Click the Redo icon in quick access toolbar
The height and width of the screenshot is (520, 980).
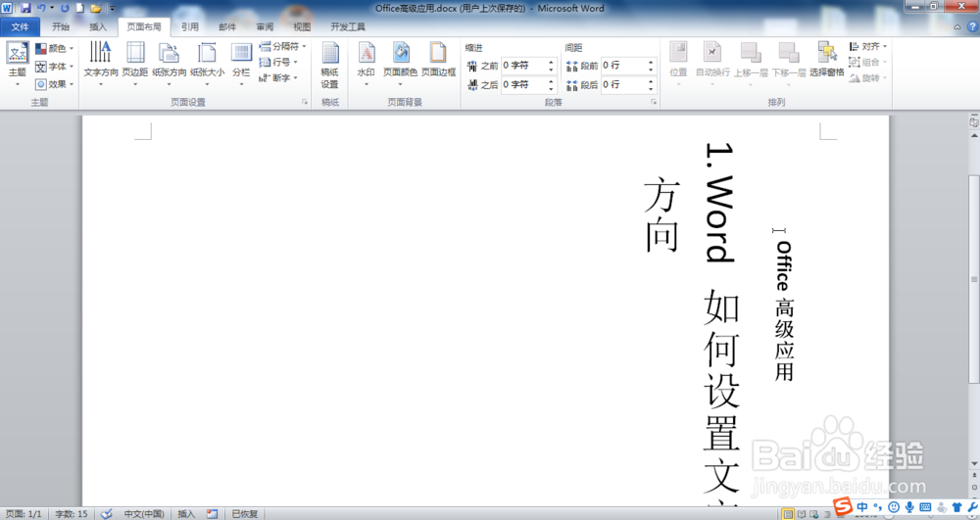(x=65, y=8)
